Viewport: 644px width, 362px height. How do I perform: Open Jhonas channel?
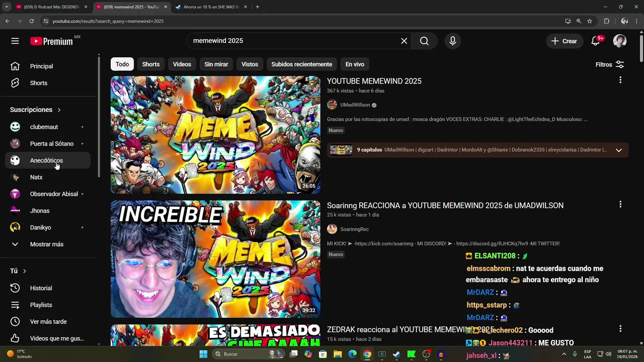pos(48,211)
